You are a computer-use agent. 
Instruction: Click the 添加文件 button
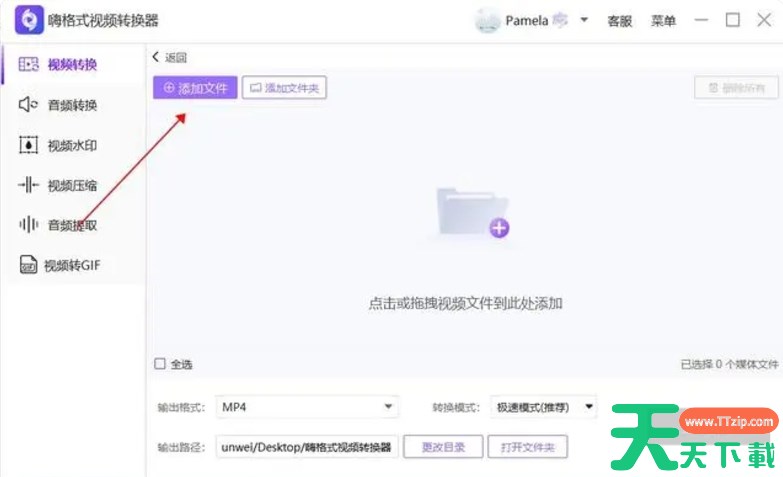coord(195,88)
